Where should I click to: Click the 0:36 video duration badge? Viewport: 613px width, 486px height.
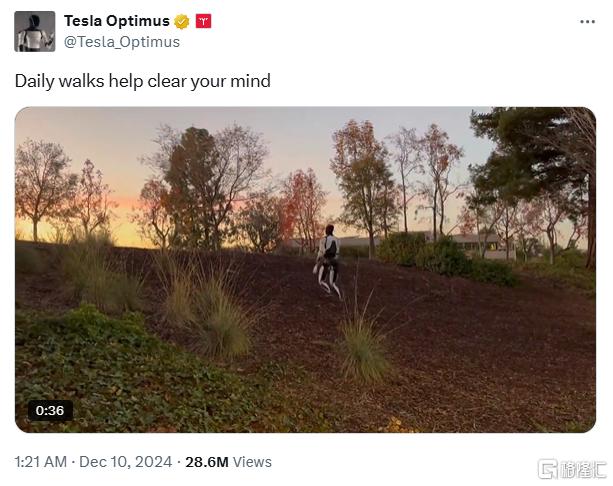click(x=50, y=411)
